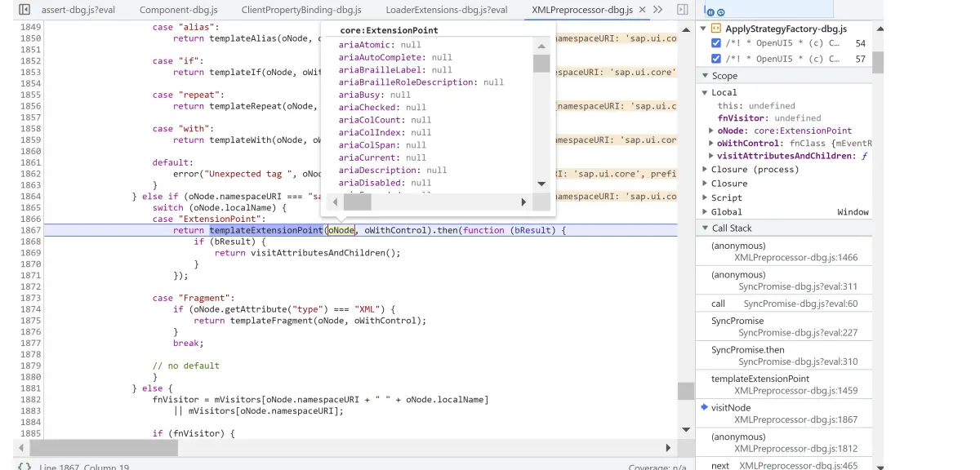
Task: Click ariaColSpan property in popup
Action: (x=382, y=145)
